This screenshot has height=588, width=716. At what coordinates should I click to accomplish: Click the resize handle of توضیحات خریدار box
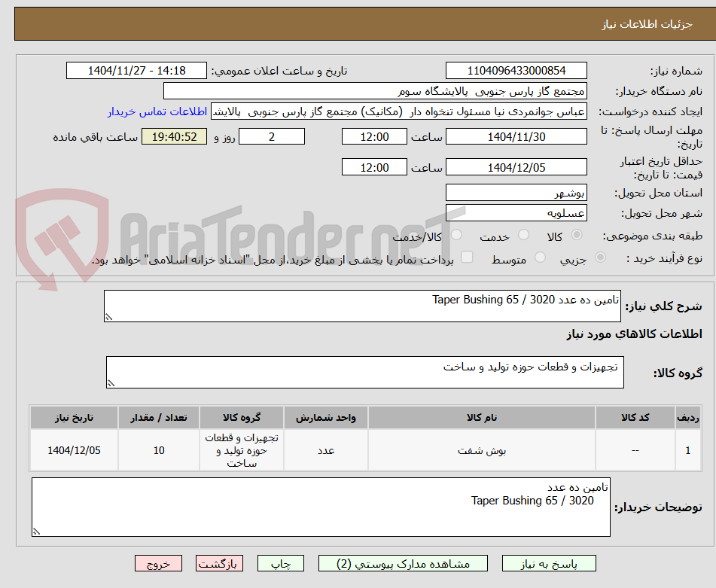(x=36, y=532)
